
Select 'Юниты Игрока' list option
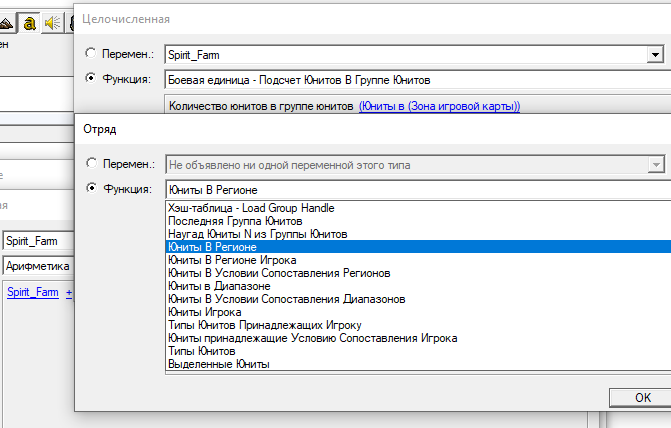[205, 312]
